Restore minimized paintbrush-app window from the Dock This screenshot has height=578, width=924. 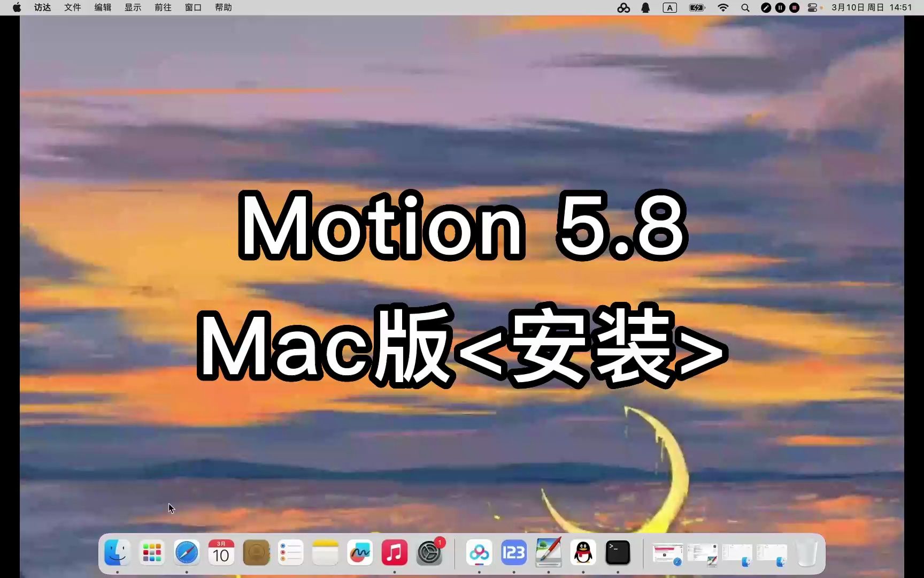[702, 555]
